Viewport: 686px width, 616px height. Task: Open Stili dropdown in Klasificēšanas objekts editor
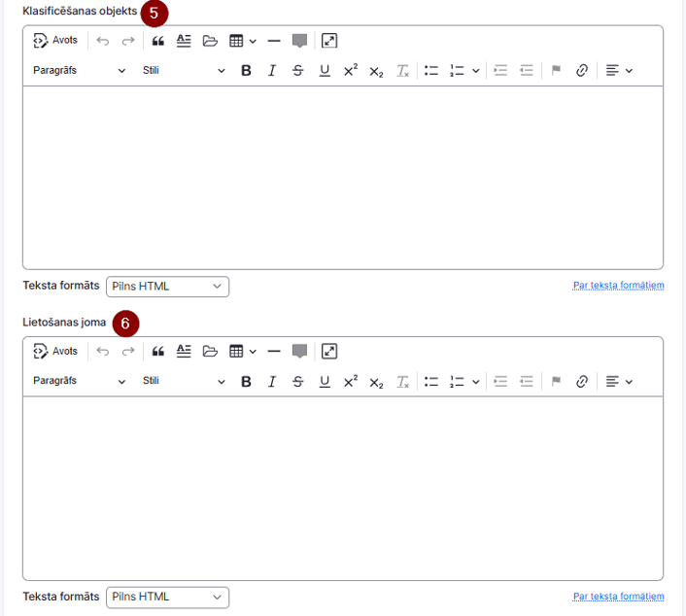(x=184, y=70)
